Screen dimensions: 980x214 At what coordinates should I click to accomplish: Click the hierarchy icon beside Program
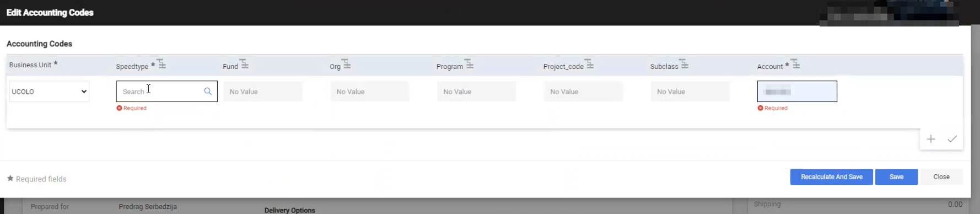click(469, 64)
